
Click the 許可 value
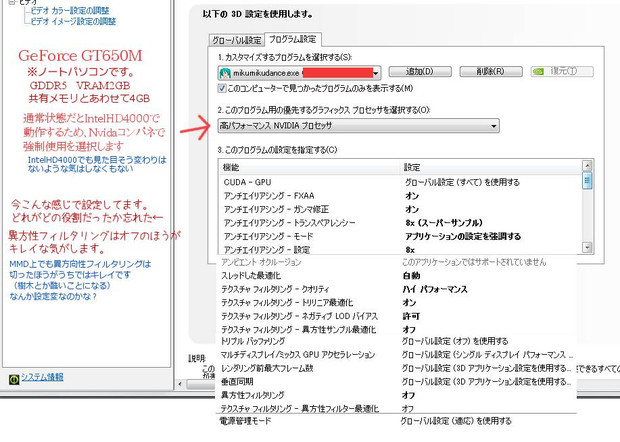pos(411,316)
